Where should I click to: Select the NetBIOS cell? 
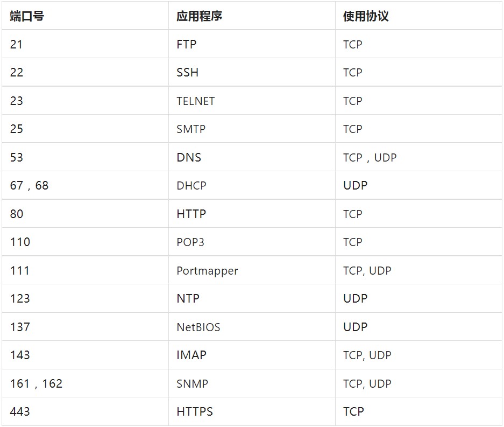pos(198,327)
